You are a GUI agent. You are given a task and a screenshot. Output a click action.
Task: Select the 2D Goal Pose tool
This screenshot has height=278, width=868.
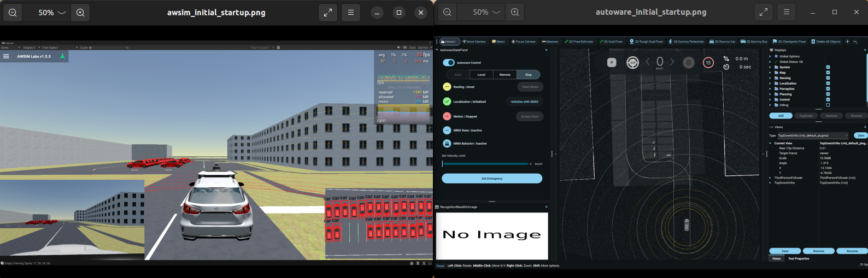pos(611,42)
